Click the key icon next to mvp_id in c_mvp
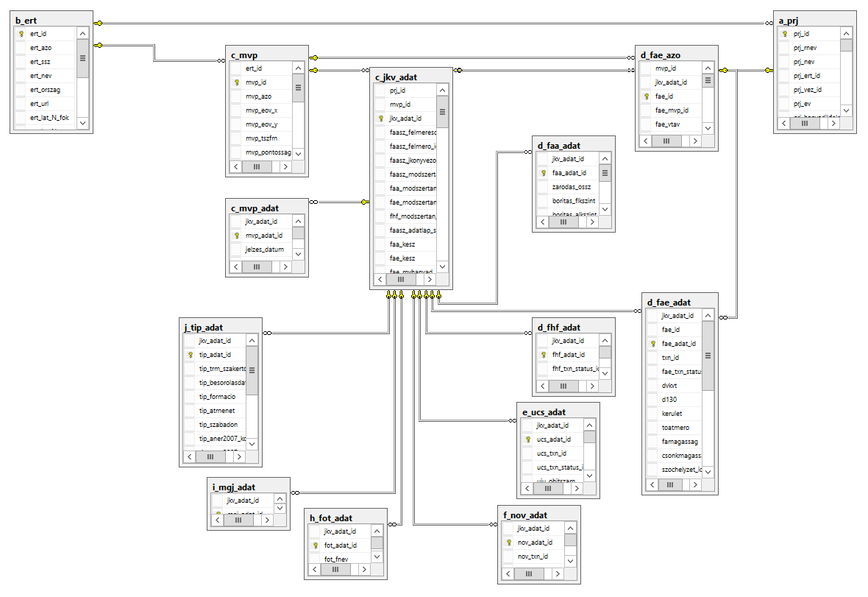 [x=237, y=82]
